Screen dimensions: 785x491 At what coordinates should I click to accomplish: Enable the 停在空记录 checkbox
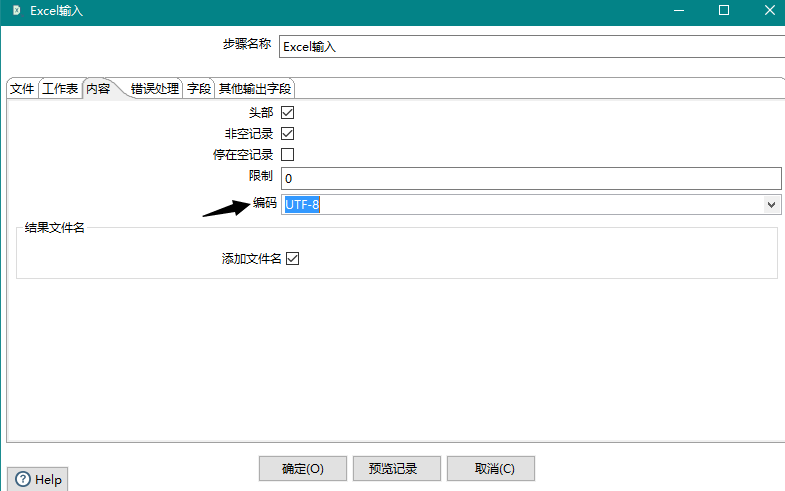[x=287, y=155]
